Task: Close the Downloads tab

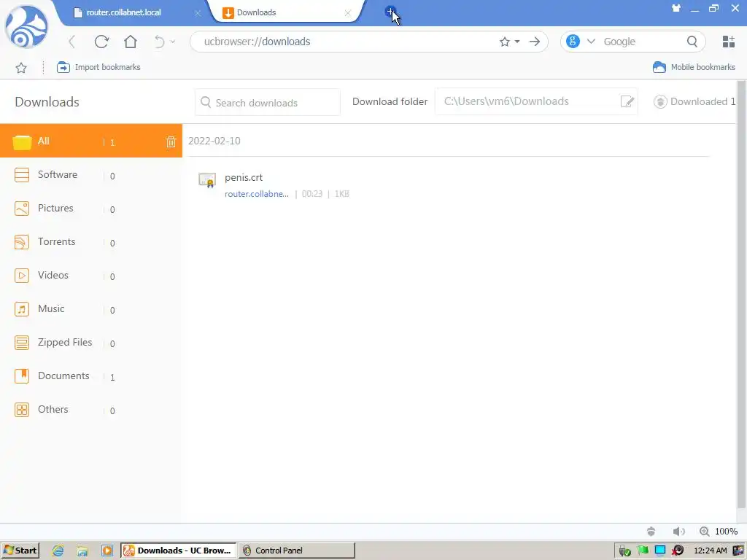Action: 348,13
